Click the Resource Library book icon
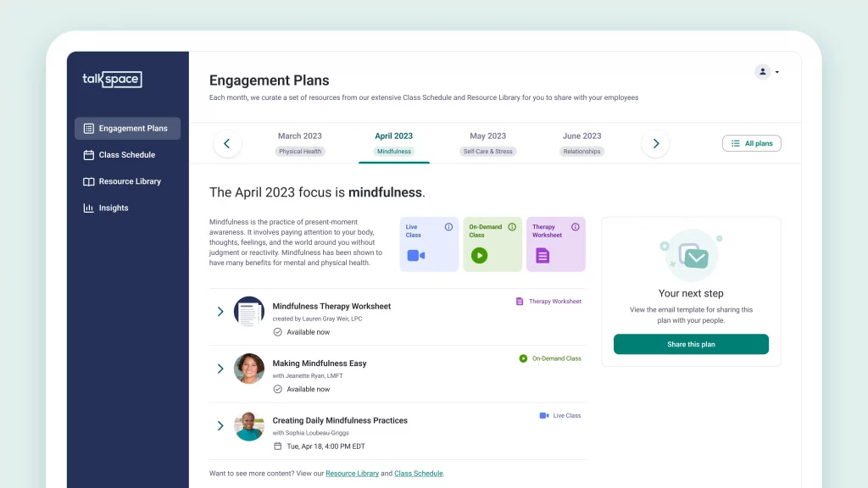The height and width of the screenshot is (488, 868). pos(89,180)
